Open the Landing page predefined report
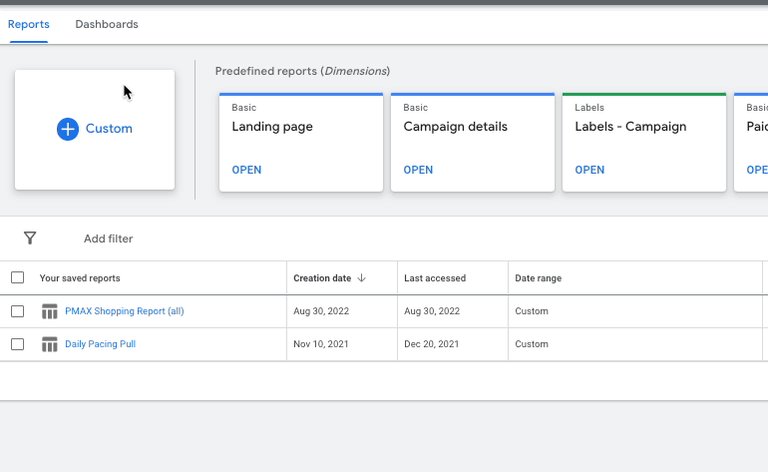Screen dimensions: 768x472 click(x=246, y=170)
